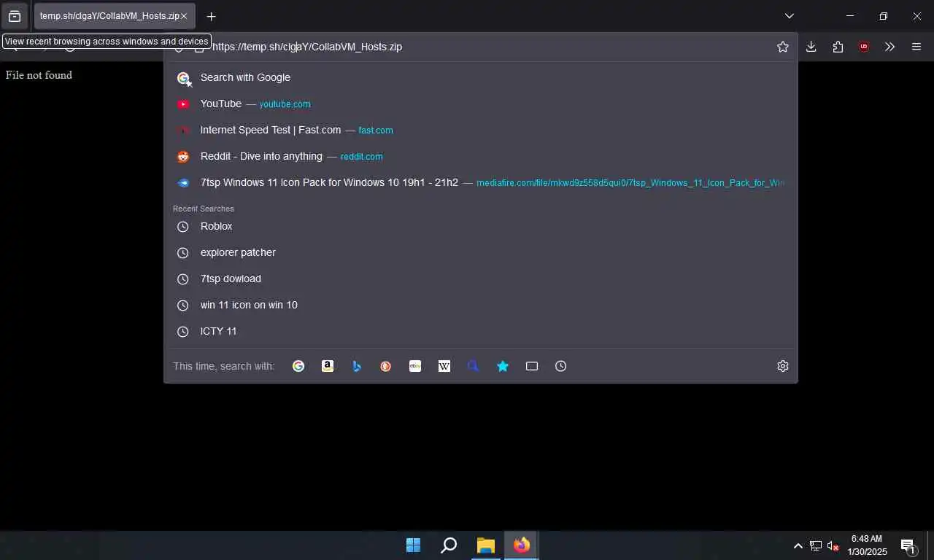Search this time with Bing icon
934x560 pixels.
357,366
